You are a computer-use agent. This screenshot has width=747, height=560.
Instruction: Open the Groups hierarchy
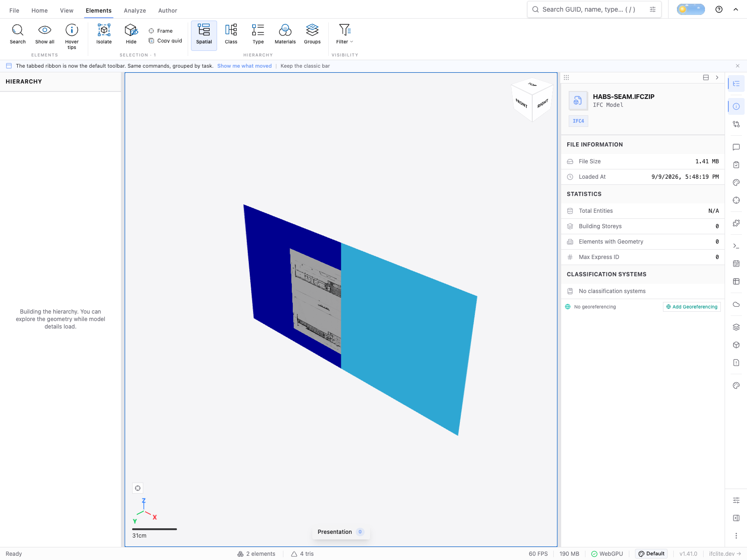tap(312, 35)
